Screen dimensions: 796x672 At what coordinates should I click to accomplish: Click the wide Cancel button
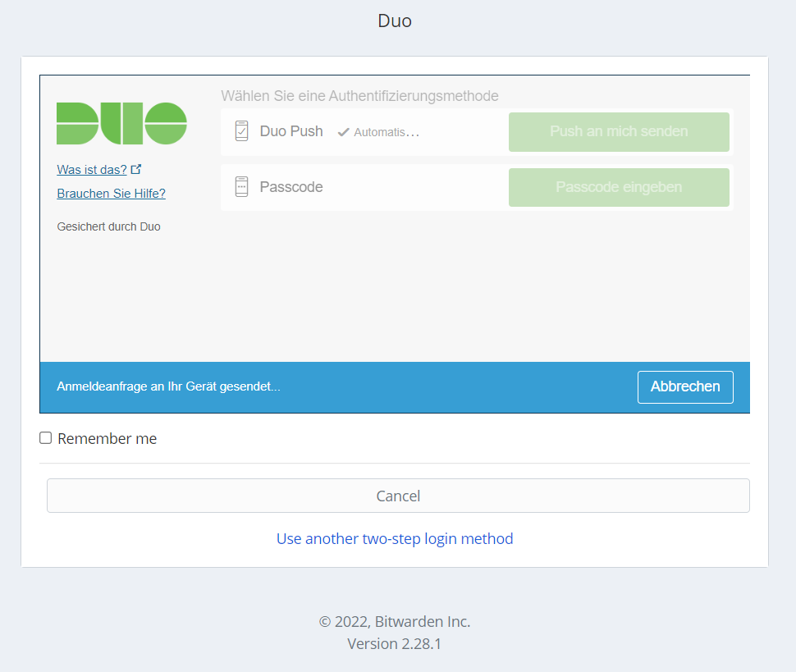pos(398,496)
